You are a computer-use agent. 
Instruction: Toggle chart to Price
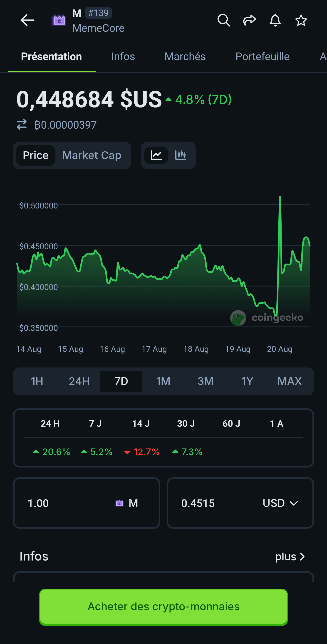click(x=36, y=155)
